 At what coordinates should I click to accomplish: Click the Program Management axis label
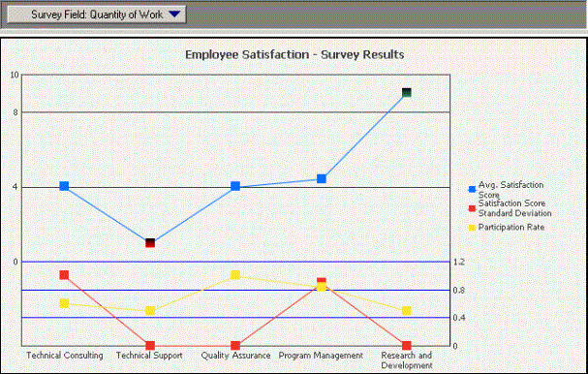(x=321, y=356)
